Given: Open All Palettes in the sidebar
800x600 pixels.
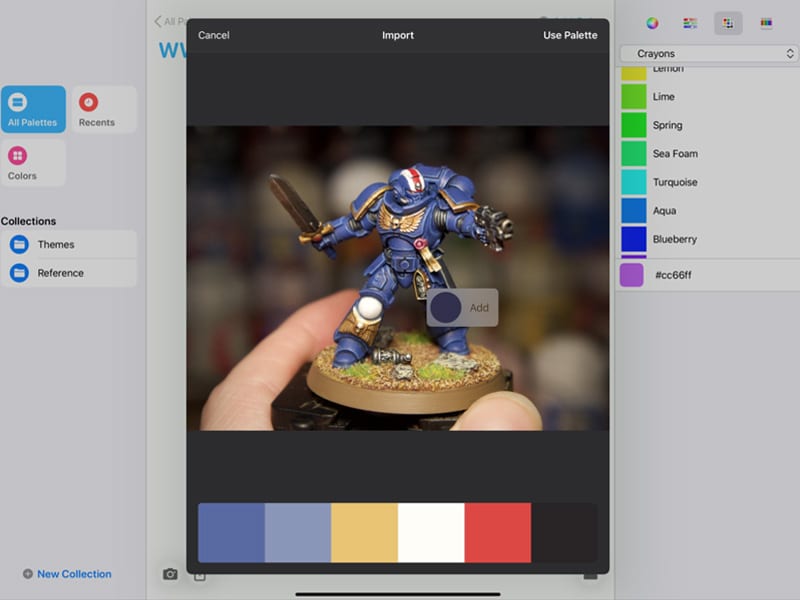Looking at the screenshot, I should click(33, 110).
